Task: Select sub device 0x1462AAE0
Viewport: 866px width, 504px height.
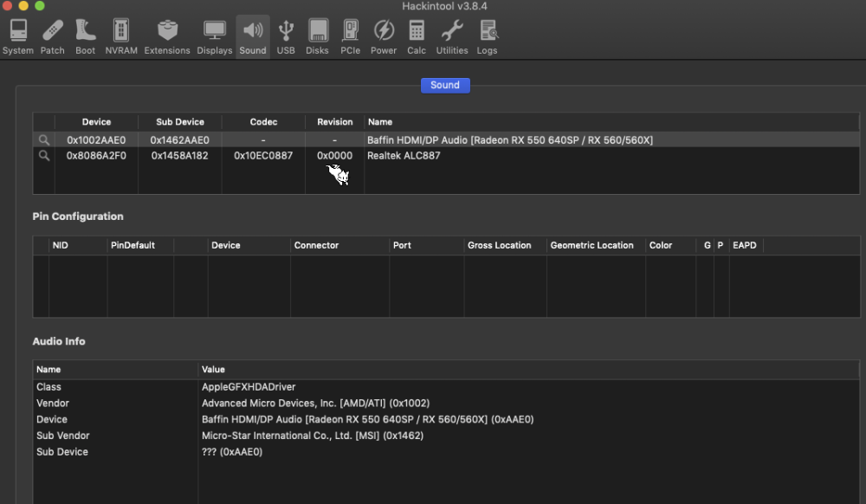Action: click(179, 140)
